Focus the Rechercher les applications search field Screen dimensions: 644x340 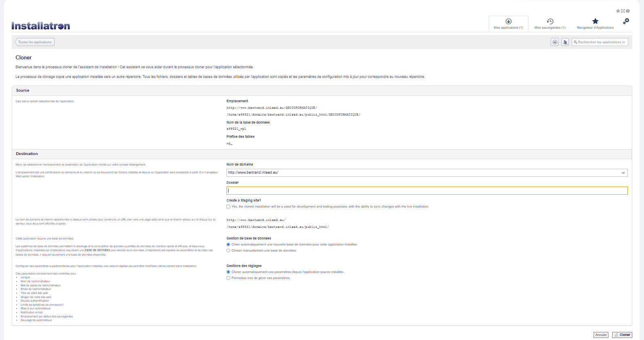coord(600,42)
